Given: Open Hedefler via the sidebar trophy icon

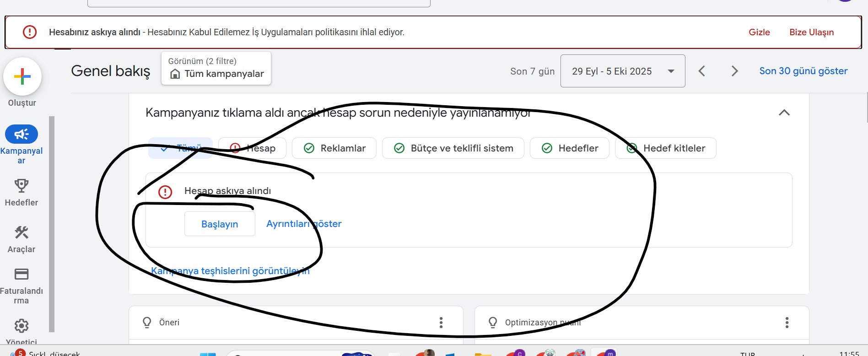Looking at the screenshot, I should click(22, 185).
